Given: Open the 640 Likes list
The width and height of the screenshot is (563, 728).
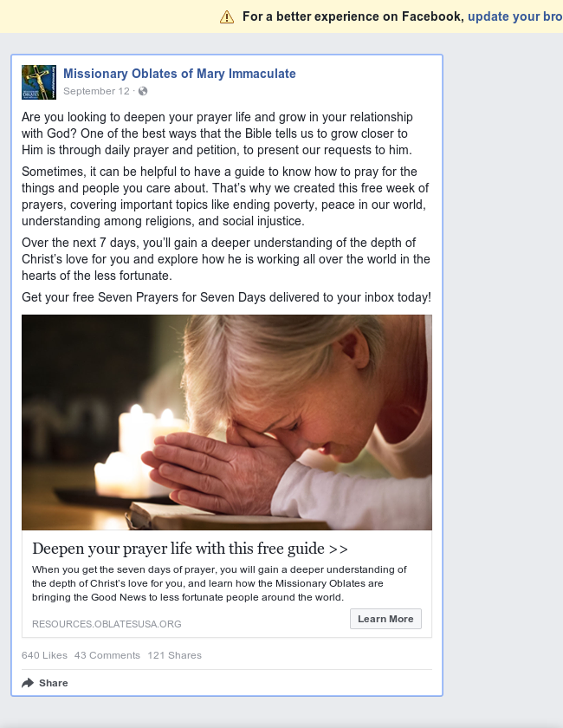Looking at the screenshot, I should click(x=44, y=655).
